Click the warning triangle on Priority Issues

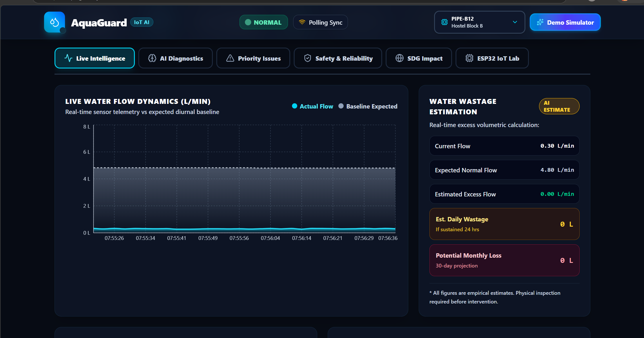point(230,58)
